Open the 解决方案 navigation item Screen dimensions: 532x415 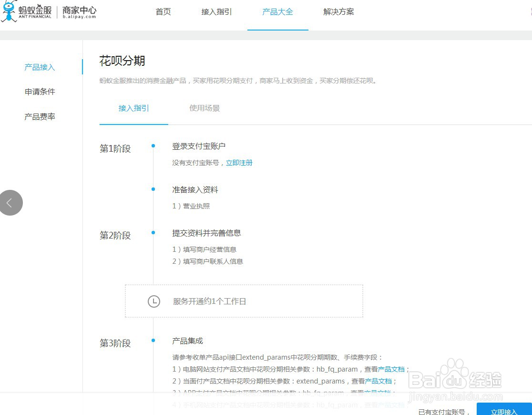point(338,12)
